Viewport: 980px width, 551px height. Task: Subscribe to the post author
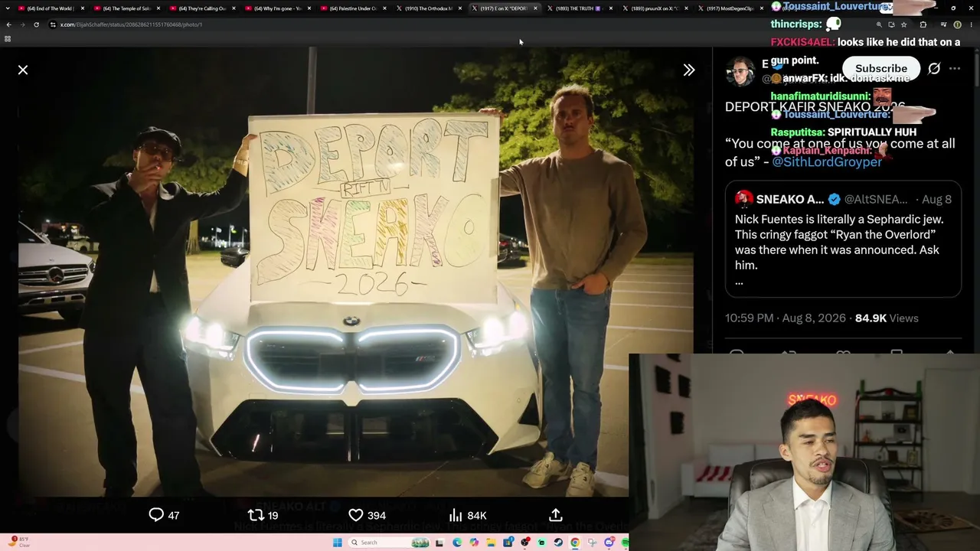click(x=881, y=68)
